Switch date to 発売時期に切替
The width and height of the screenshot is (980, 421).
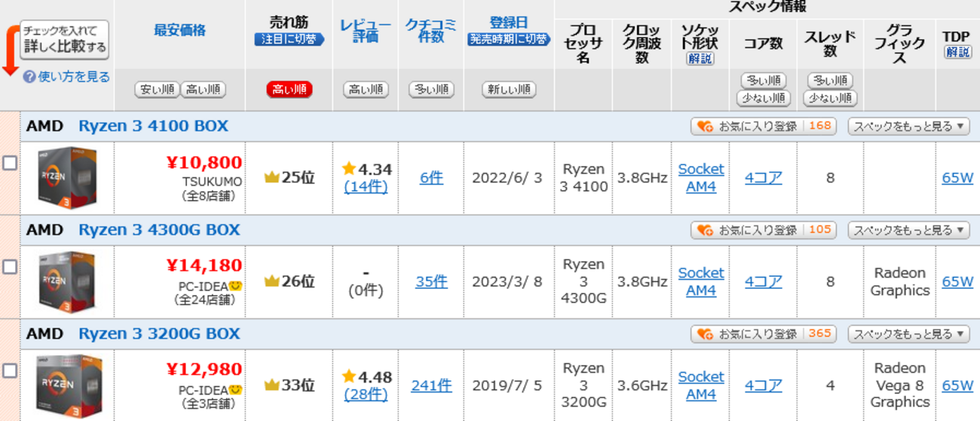pyautogui.click(x=509, y=39)
